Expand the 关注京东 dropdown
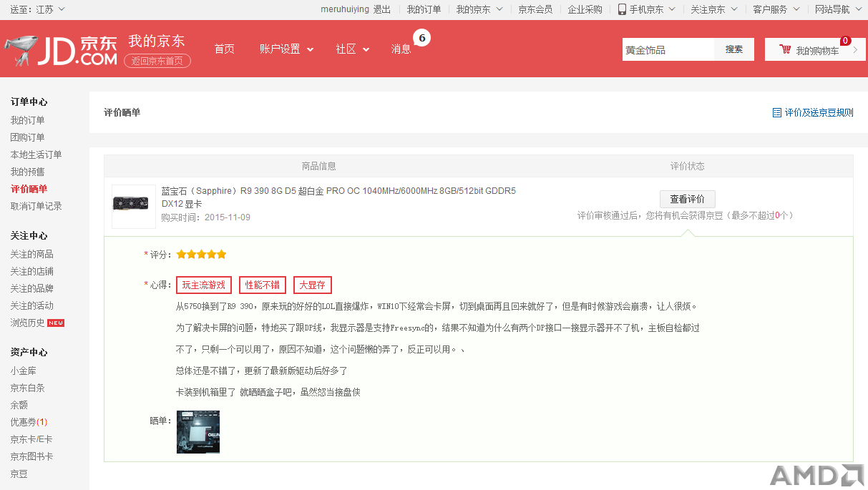The width and height of the screenshot is (868, 490). (714, 9)
